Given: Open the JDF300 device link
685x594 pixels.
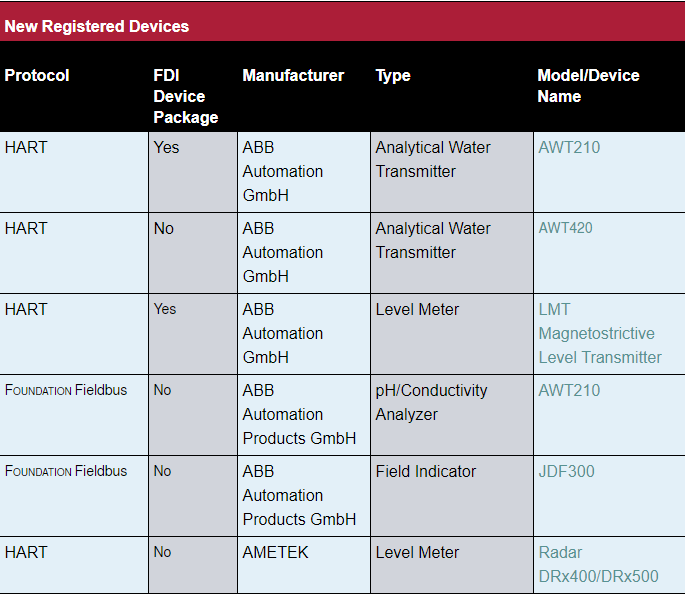Looking at the screenshot, I should [x=566, y=471].
